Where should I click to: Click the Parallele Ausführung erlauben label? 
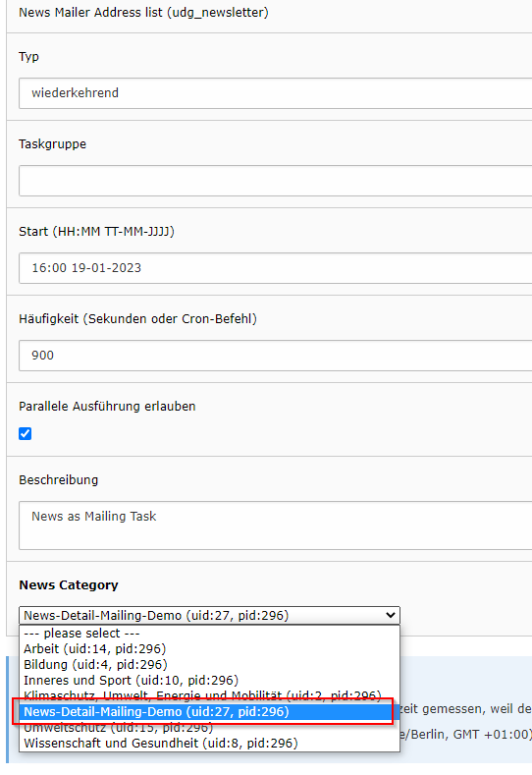[x=107, y=407]
